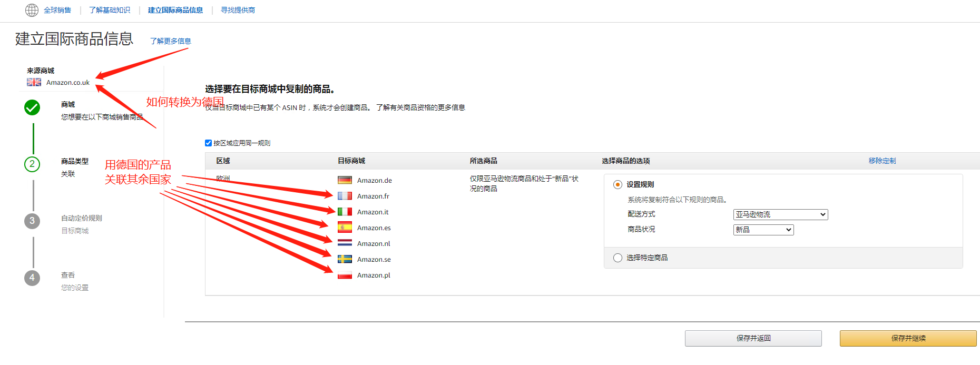This screenshot has width=980, height=365.
Task: Click the 目标商城 column header
Action: click(x=351, y=161)
